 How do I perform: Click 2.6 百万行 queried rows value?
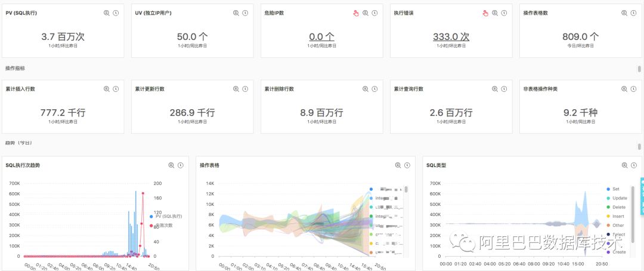coord(451,112)
